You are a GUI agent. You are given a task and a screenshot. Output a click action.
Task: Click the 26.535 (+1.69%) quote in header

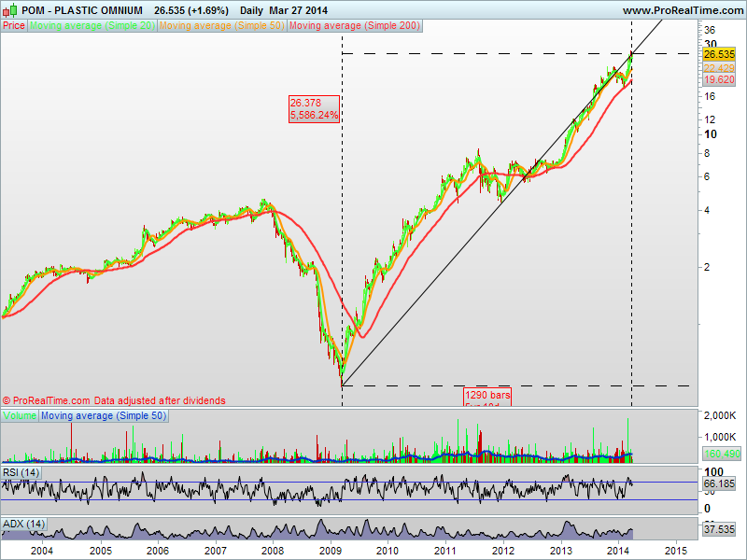(191, 10)
